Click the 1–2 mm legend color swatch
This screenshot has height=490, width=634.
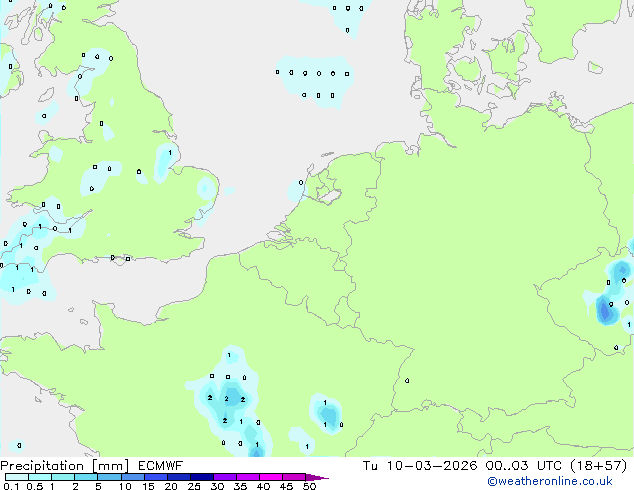click(63, 477)
